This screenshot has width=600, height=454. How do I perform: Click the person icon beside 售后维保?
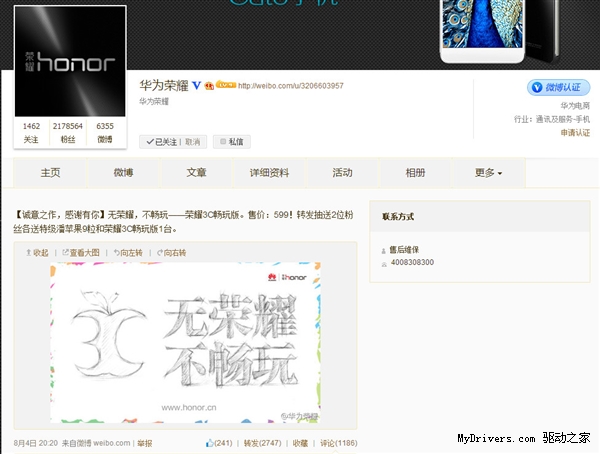click(x=383, y=251)
